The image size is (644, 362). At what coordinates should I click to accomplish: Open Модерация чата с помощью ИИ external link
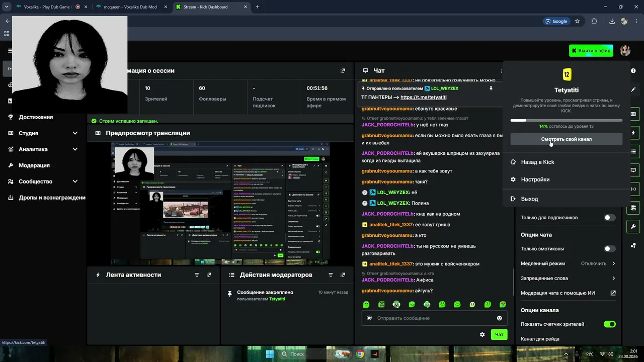[613, 293]
